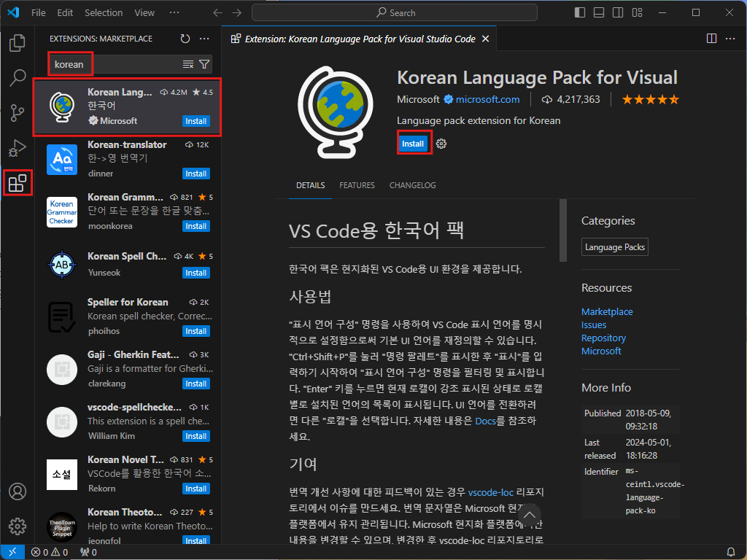The height and width of the screenshot is (560, 747).
Task: Select the Korean Language Pack globe thumbnail in list
Action: pyautogui.click(x=62, y=106)
